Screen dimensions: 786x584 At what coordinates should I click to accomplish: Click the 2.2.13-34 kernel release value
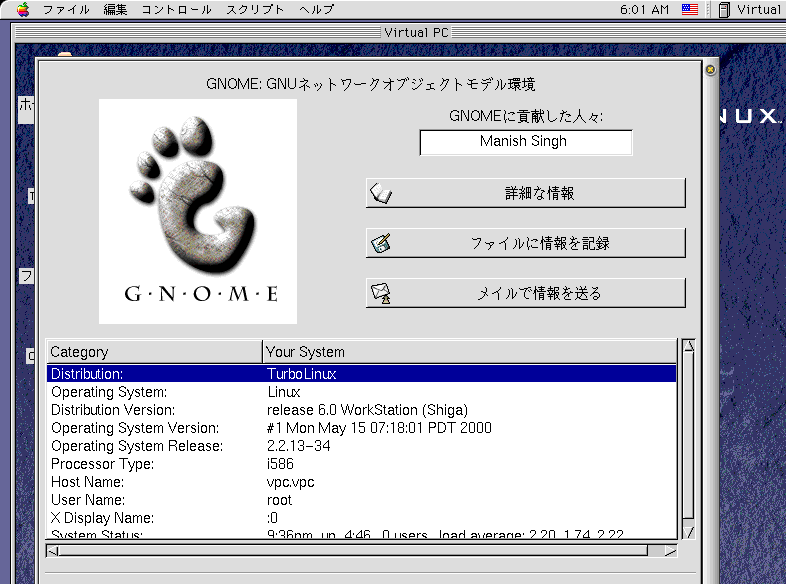pos(298,446)
